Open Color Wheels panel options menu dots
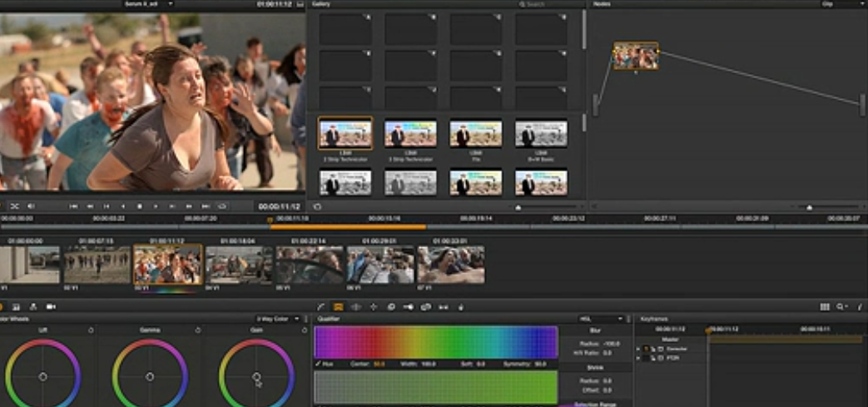The image size is (868, 407). [305, 319]
